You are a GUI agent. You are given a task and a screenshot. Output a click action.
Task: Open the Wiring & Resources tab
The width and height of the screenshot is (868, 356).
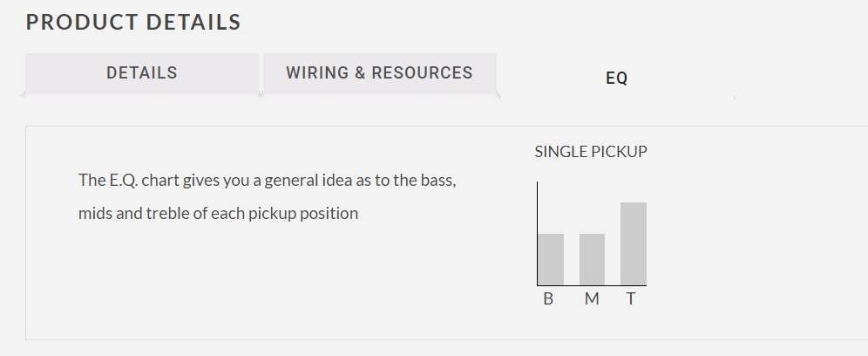tap(380, 73)
